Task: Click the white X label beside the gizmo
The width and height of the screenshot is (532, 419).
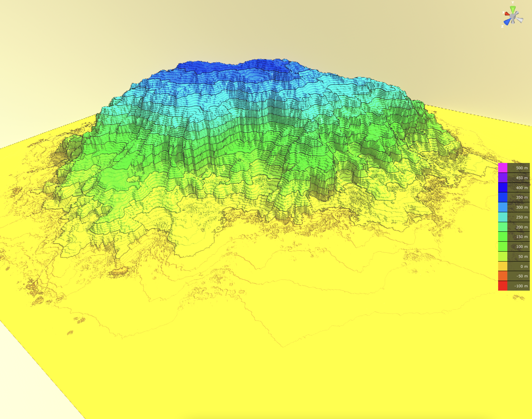Action: pos(503,13)
